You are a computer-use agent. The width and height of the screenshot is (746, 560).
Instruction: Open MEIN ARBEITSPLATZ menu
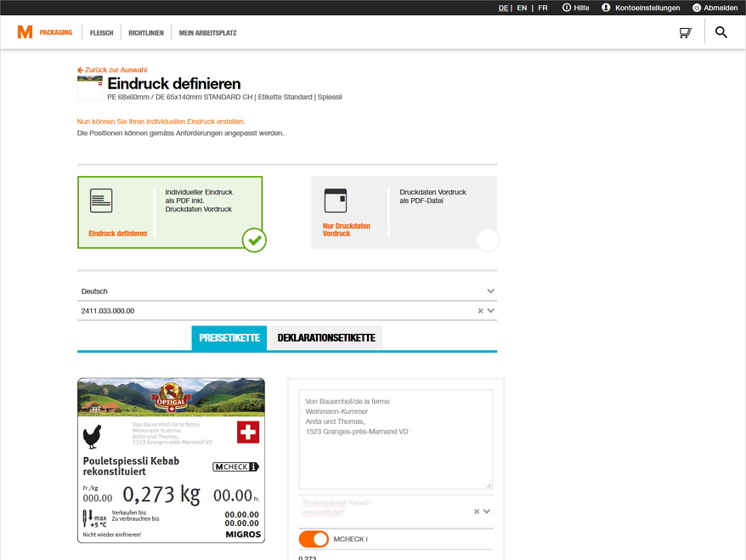click(208, 33)
